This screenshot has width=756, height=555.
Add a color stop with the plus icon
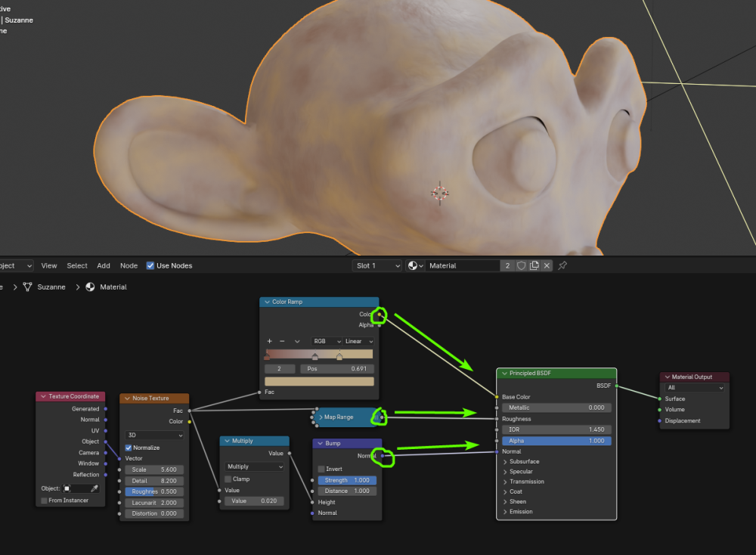click(x=269, y=341)
